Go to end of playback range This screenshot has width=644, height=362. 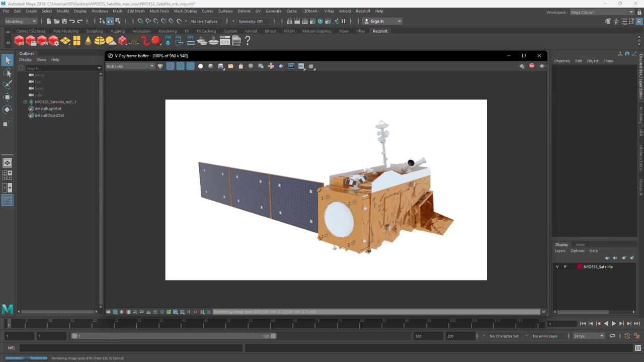coord(636,324)
